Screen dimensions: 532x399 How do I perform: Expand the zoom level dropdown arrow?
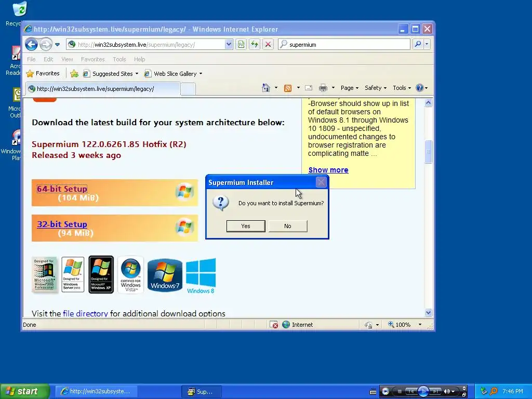point(420,325)
